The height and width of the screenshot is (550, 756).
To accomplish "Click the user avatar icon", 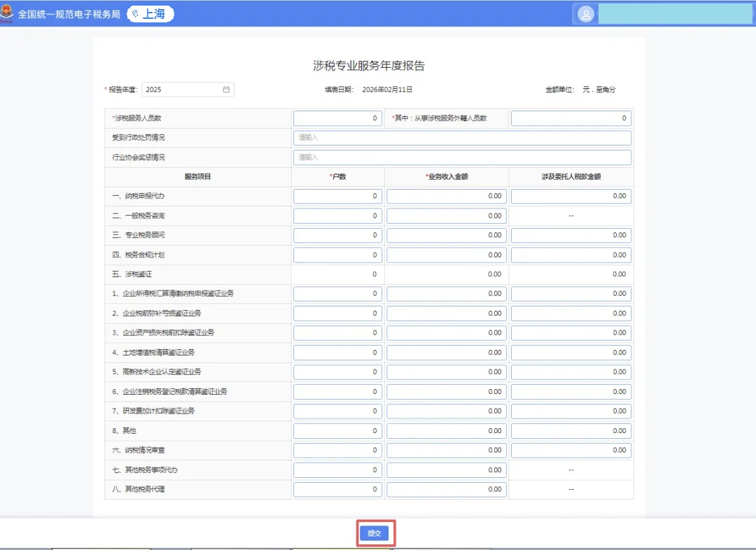I will [586, 14].
